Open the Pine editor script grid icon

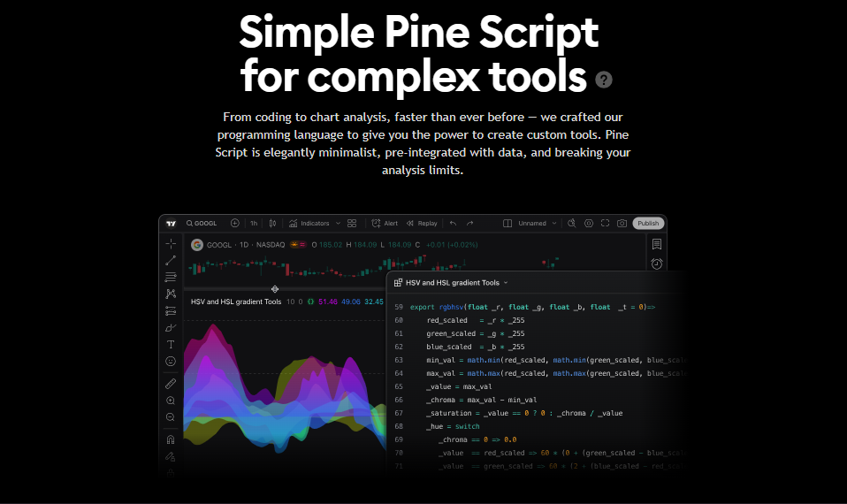click(398, 283)
